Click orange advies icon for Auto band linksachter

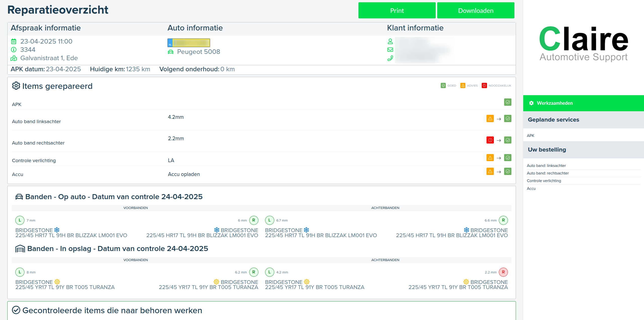[x=490, y=119]
